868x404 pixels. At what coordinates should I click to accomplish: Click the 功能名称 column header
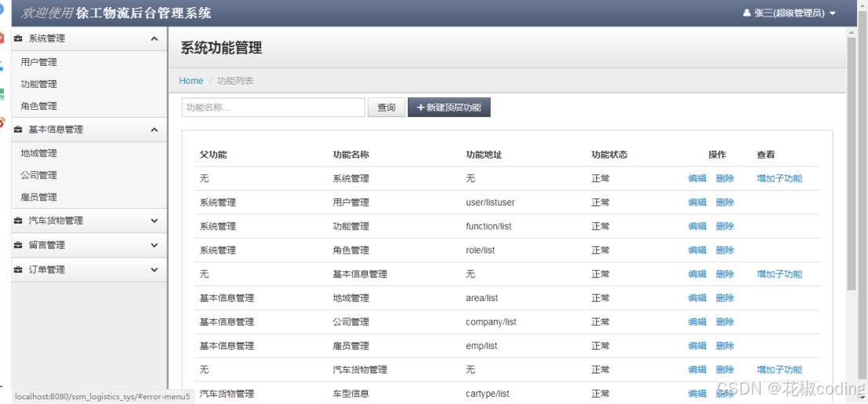coord(351,155)
